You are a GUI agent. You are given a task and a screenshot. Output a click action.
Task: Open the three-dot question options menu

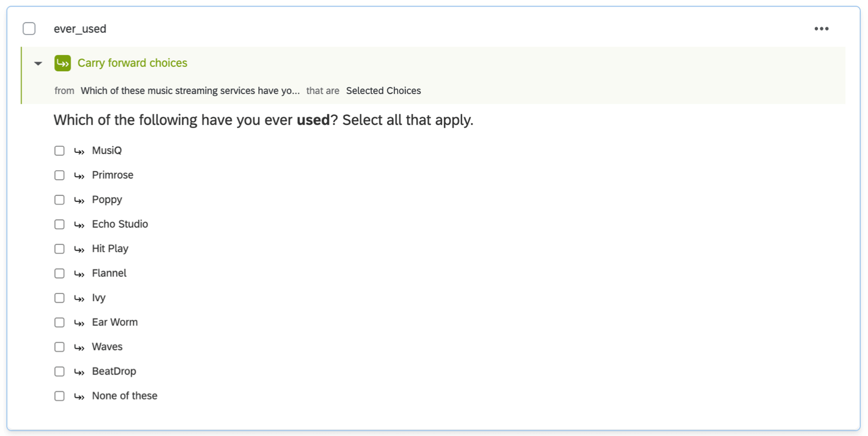click(821, 29)
